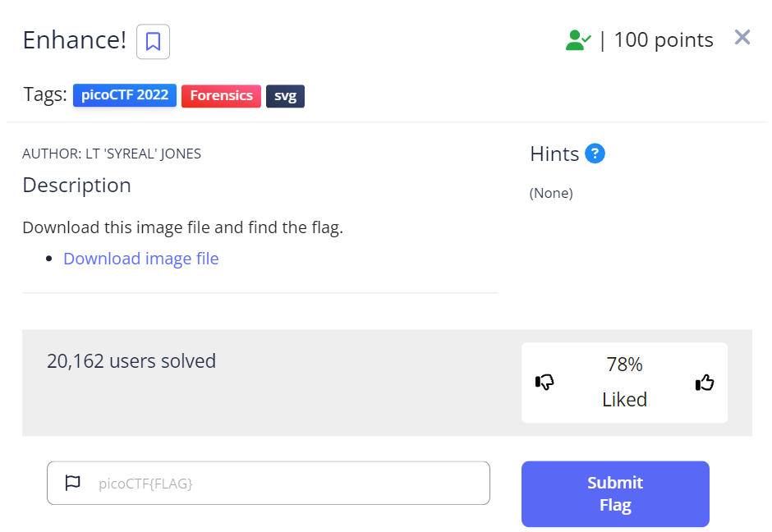This screenshot has height=532, width=772.
Task: Click the svg tag badge
Action: (x=285, y=96)
